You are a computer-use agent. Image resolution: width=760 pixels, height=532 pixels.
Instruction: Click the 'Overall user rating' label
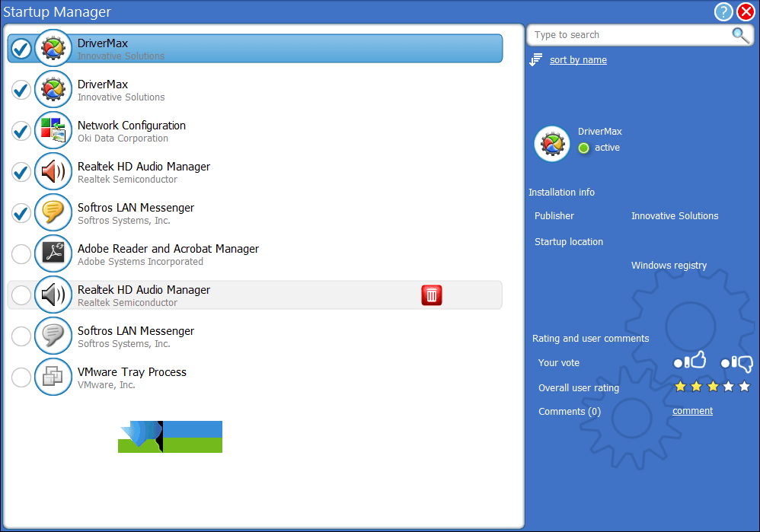[x=579, y=388]
